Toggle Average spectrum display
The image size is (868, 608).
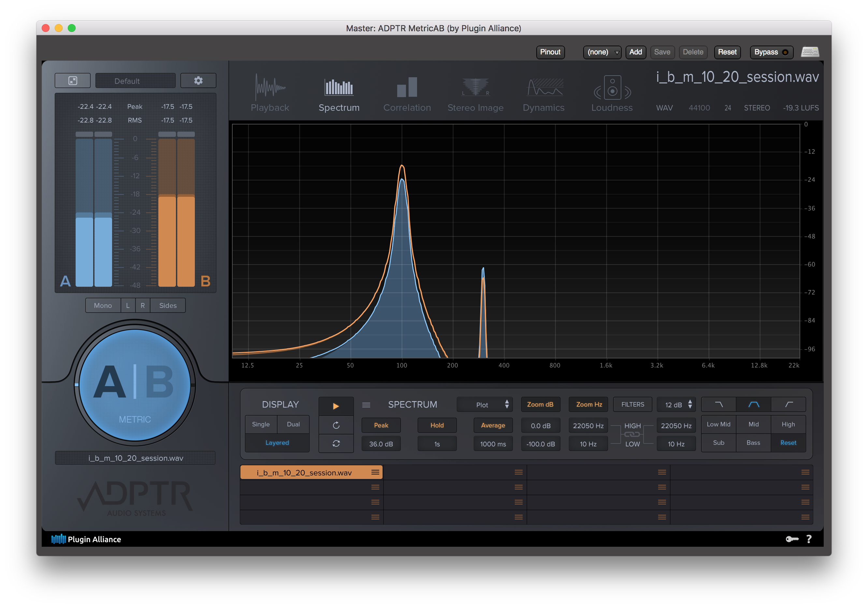[x=493, y=426]
